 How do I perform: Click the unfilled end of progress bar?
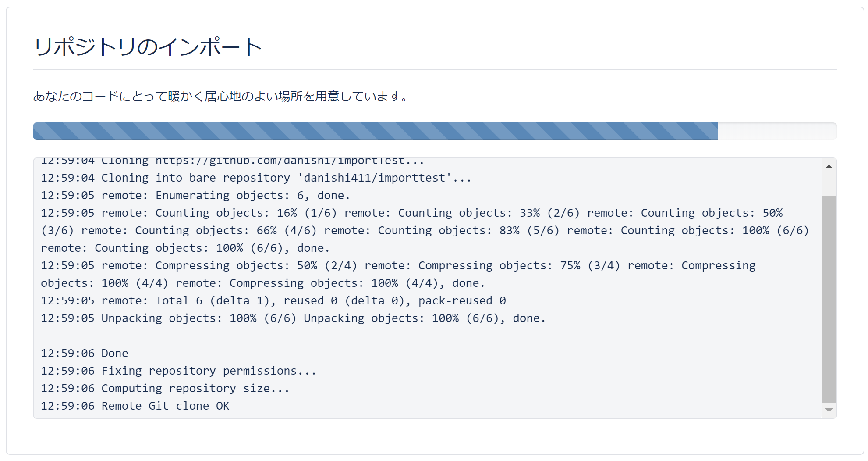click(777, 131)
